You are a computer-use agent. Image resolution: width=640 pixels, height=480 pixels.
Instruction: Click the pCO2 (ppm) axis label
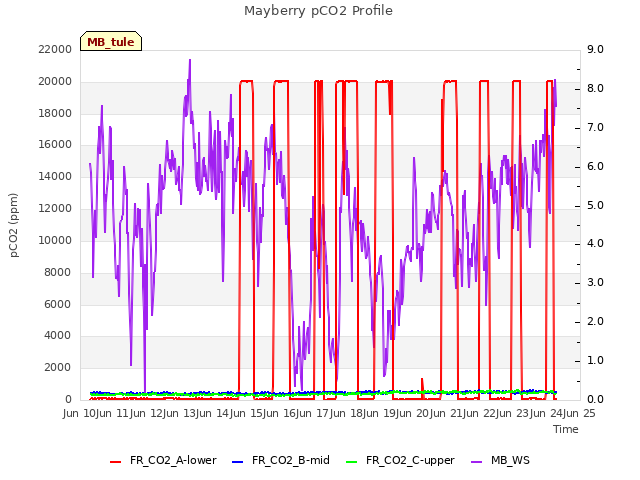tap(14, 225)
